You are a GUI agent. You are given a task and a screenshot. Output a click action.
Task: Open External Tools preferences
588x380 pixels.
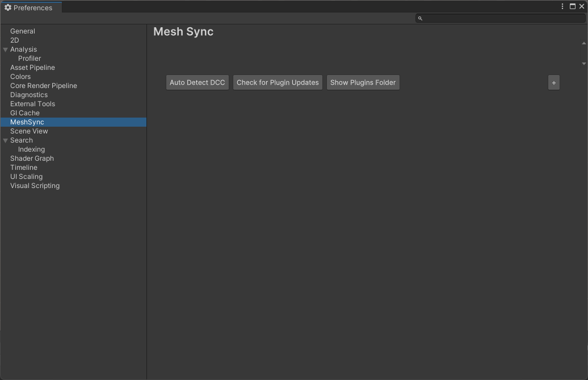coord(73,104)
